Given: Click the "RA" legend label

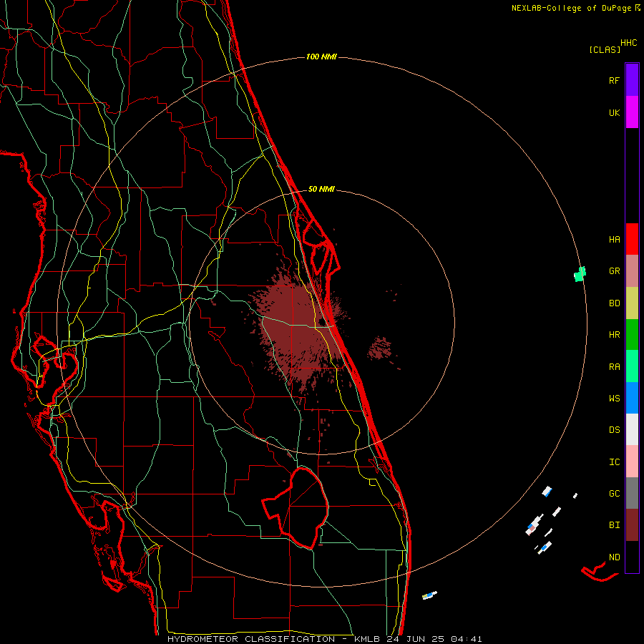Looking at the screenshot, I should coord(614,367).
